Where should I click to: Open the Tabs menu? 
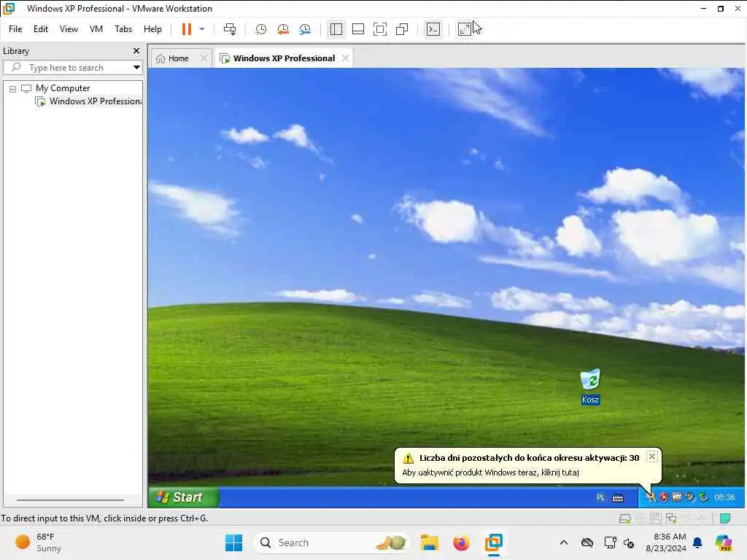(123, 29)
